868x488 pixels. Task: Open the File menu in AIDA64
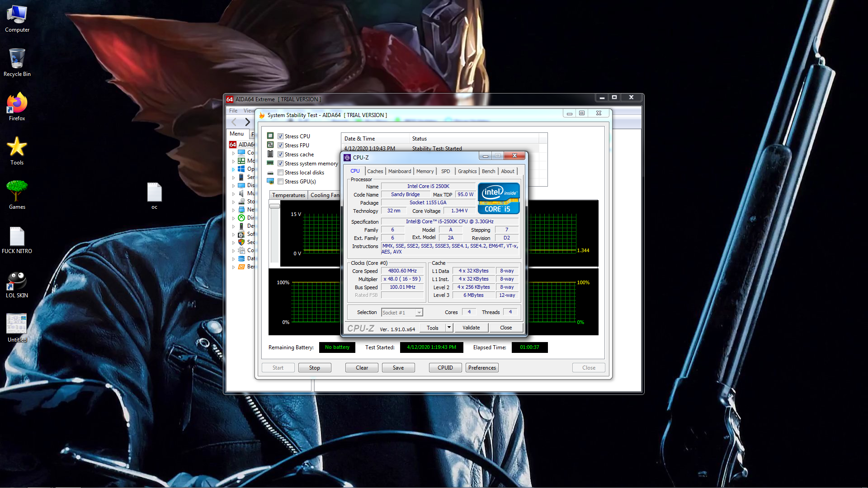(x=233, y=111)
